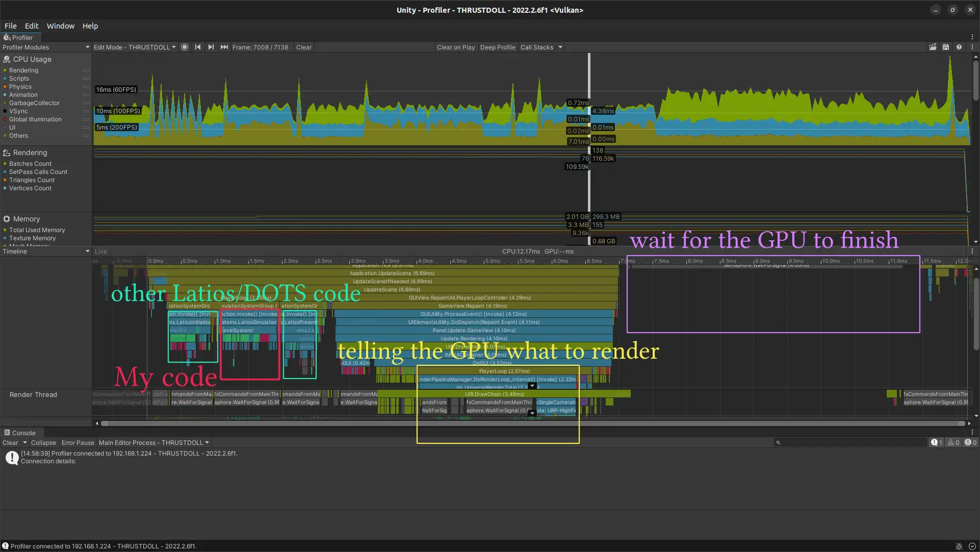
Task: Click the step forward frame button
Action: tap(211, 47)
